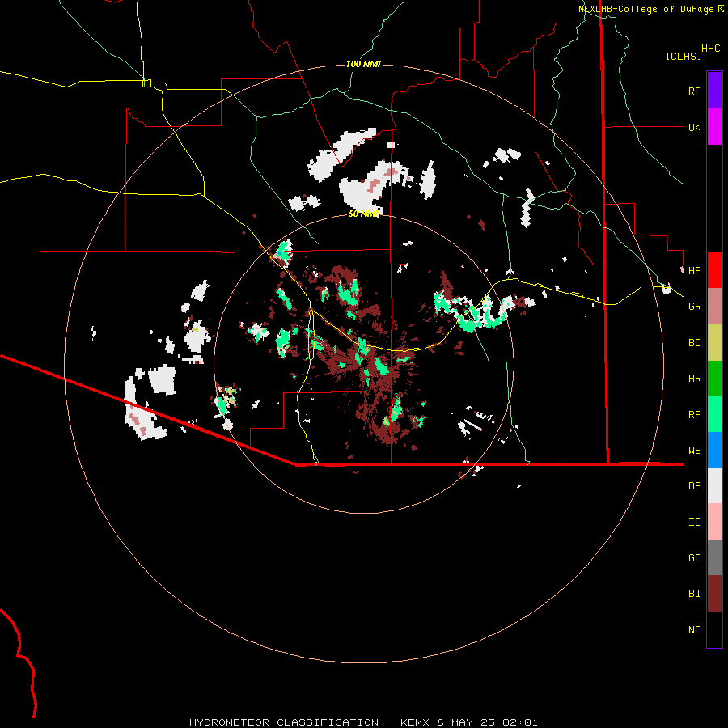Click the HA legend label

click(x=694, y=270)
